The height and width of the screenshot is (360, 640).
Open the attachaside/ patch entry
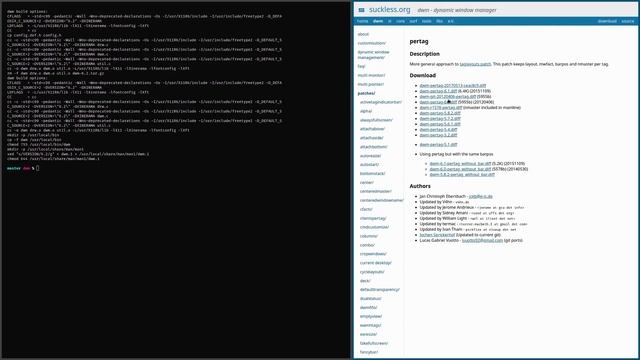point(372,138)
